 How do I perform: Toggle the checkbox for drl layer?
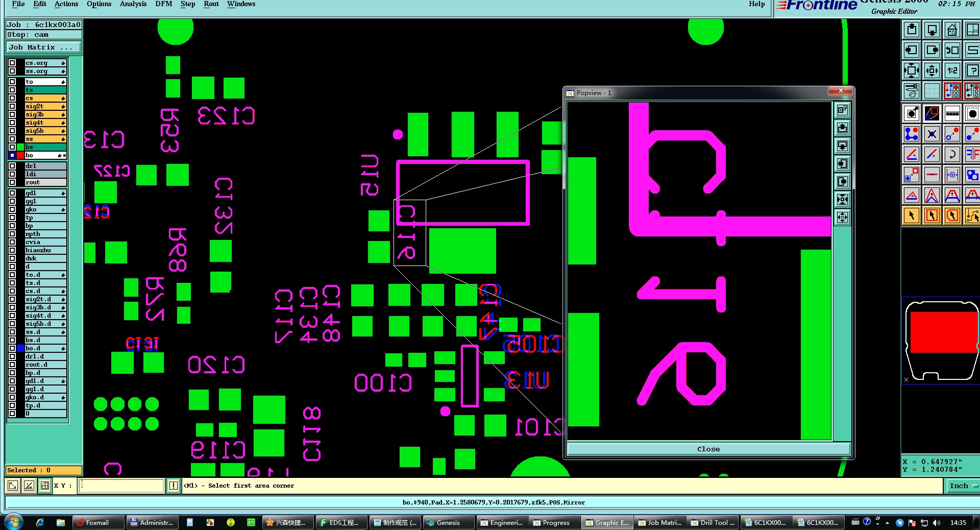[x=12, y=166]
